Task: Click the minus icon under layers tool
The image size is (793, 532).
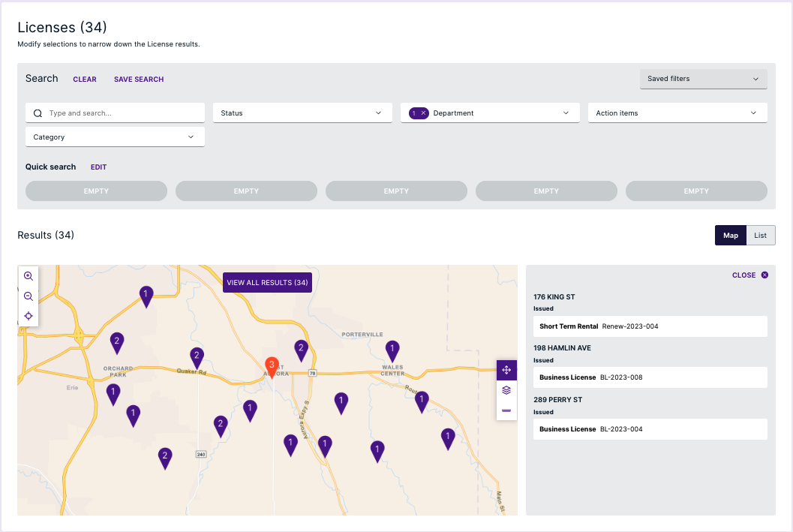Action: tap(506, 410)
